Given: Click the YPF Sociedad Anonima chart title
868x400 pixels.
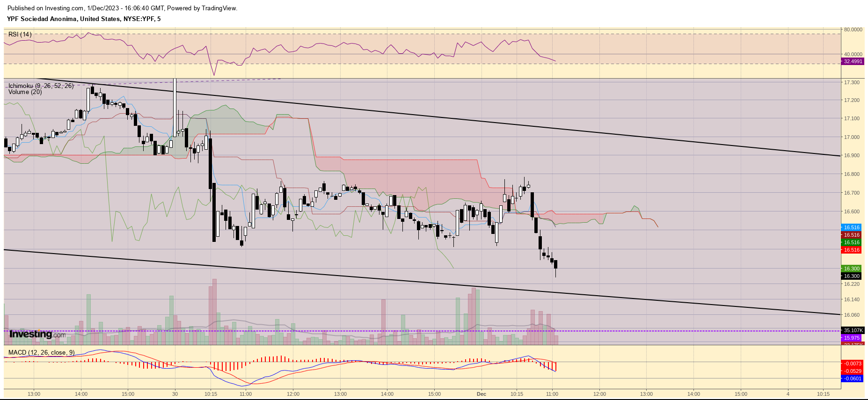Looking at the screenshot, I should (84, 19).
